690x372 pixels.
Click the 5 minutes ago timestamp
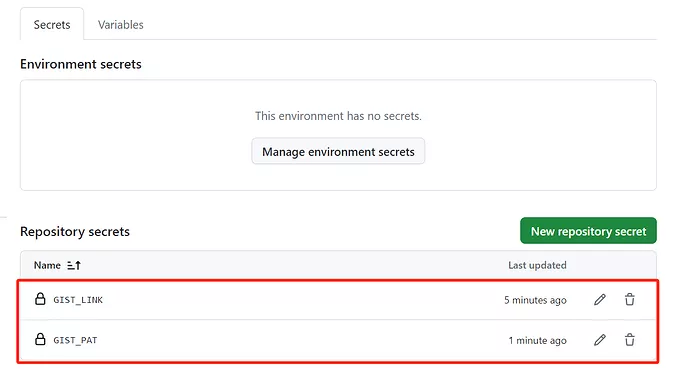[535, 300]
